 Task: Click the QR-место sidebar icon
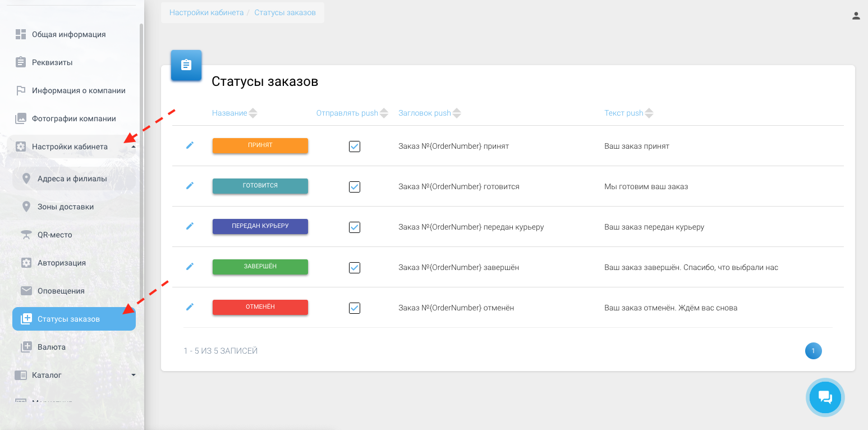click(26, 235)
